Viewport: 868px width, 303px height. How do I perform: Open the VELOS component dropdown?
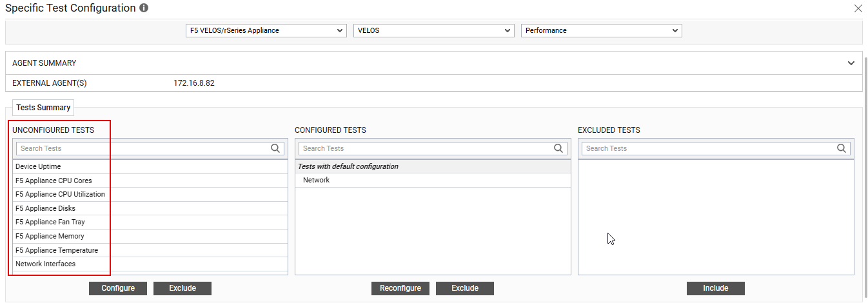(433, 30)
